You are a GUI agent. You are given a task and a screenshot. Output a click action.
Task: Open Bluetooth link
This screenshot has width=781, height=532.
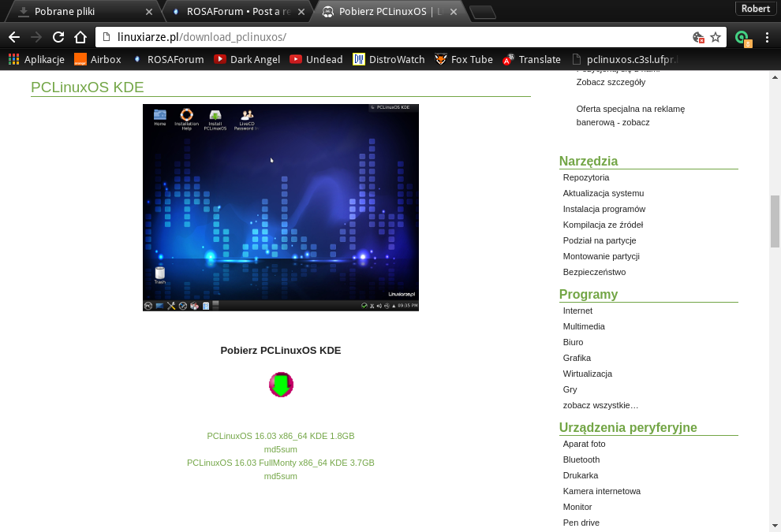tap(581, 459)
